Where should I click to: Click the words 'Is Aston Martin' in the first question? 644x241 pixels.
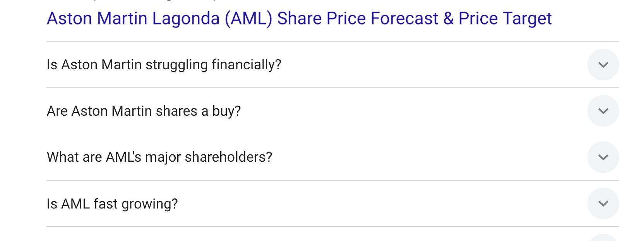coord(94,65)
